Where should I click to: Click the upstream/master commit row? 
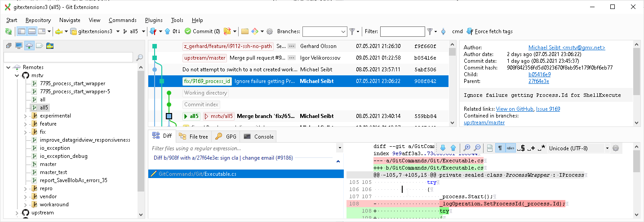pos(298,57)
